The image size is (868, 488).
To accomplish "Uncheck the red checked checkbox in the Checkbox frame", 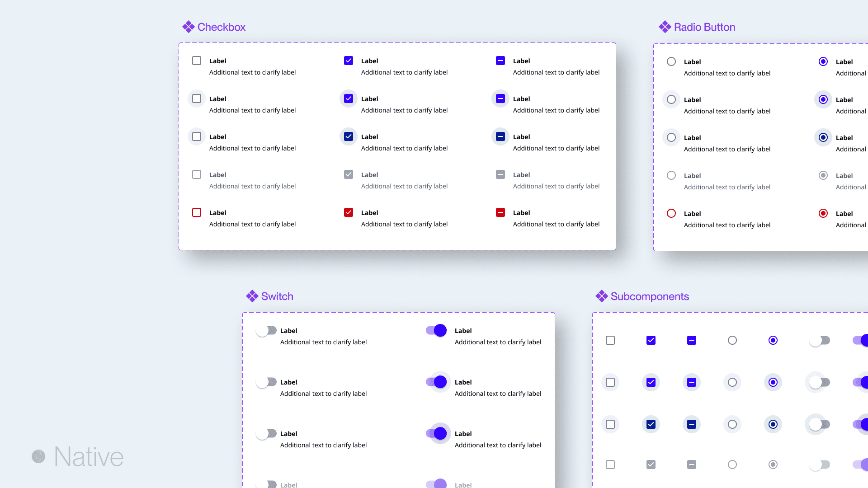I will (349, 212).
